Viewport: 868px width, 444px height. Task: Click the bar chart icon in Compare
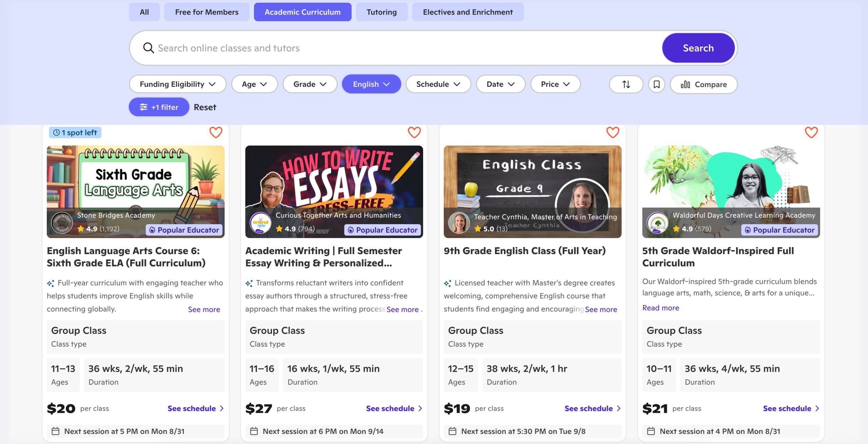tap(685, 84)
